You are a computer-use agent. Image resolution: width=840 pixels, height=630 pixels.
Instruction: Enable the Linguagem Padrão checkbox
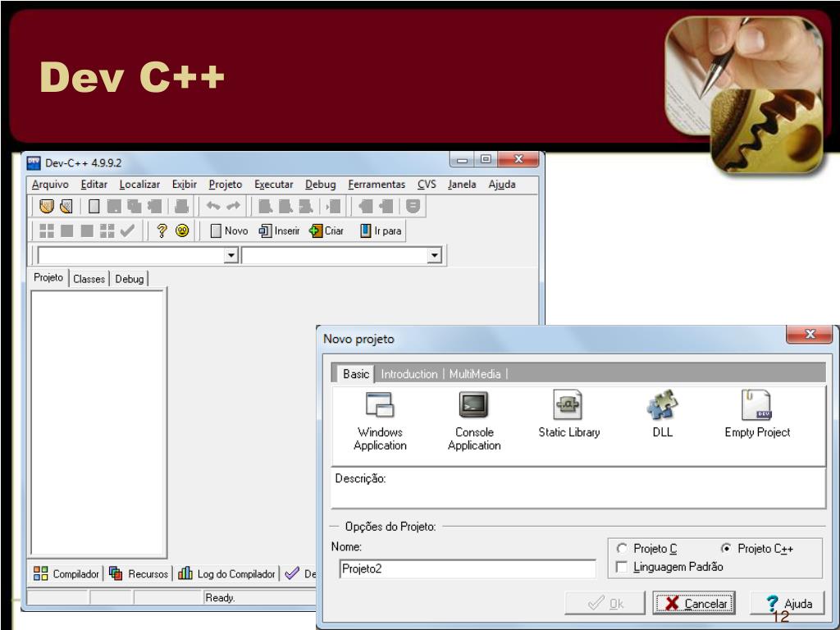622,567
